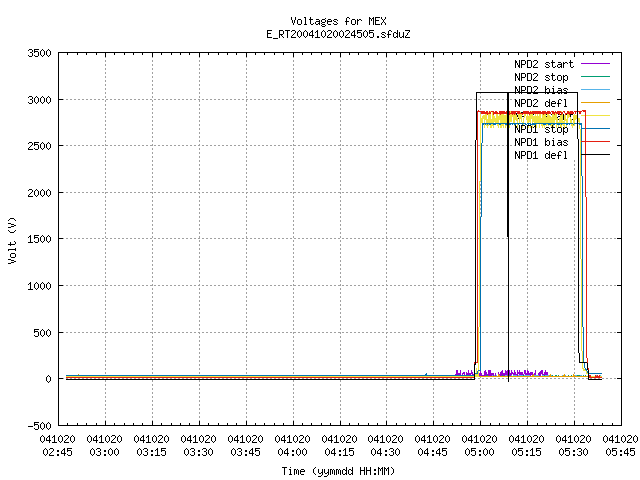
Task: Click the 3500 y-axis tick label
Action: point(39,53)
